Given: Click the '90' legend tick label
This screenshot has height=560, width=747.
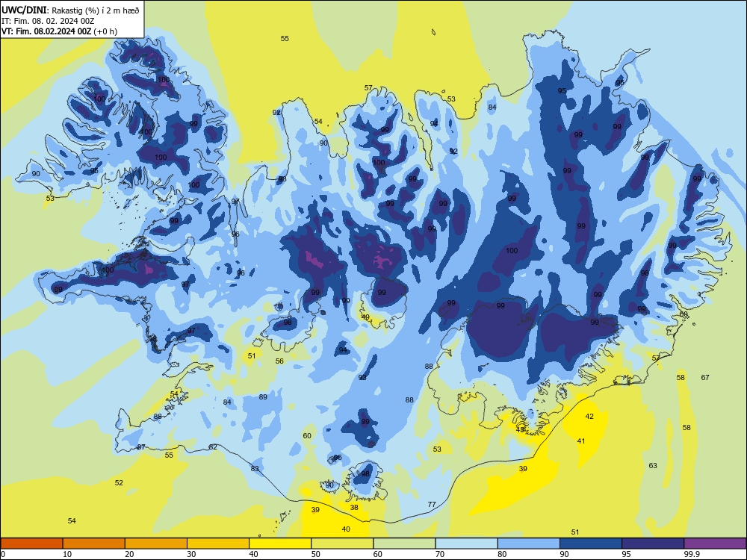Looking at the screenshot, I should coord(564,554).
